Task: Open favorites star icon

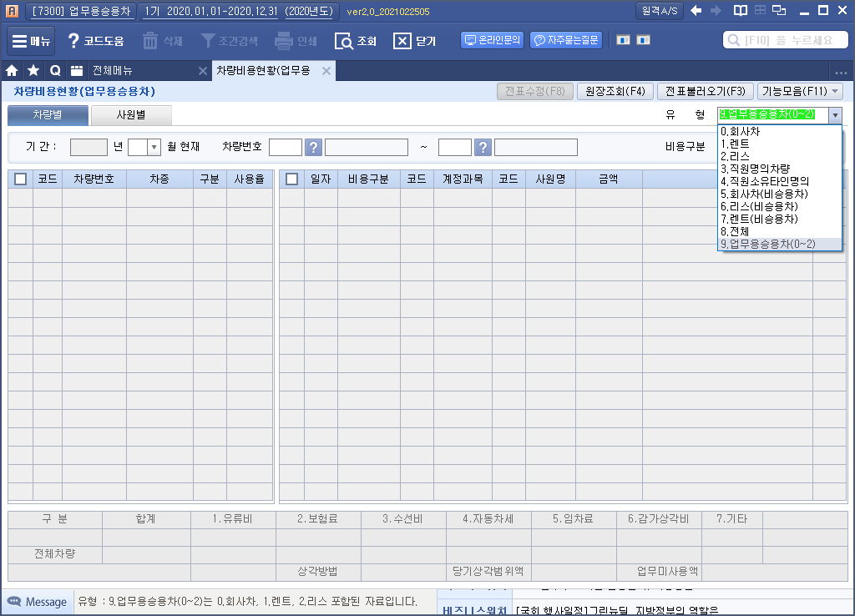Action: click(33, 71)
